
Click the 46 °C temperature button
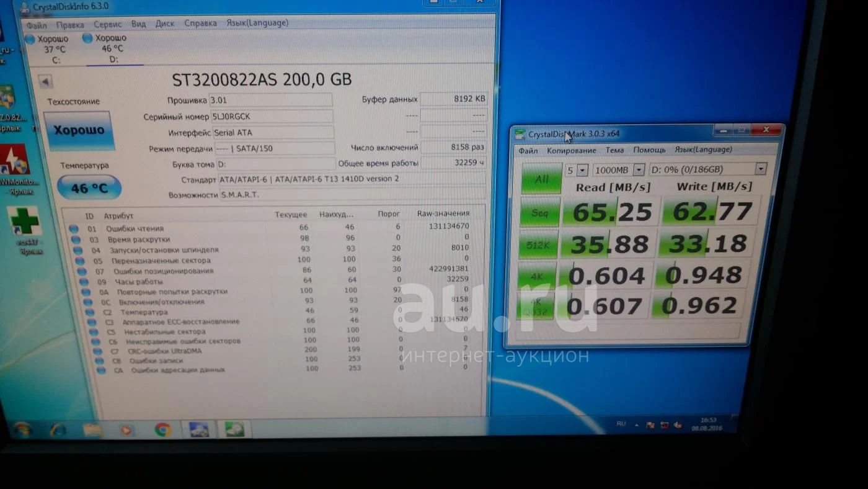coord(89,187)
